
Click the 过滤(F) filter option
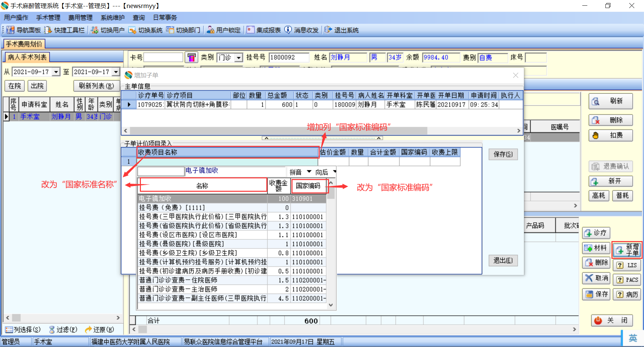63,330
